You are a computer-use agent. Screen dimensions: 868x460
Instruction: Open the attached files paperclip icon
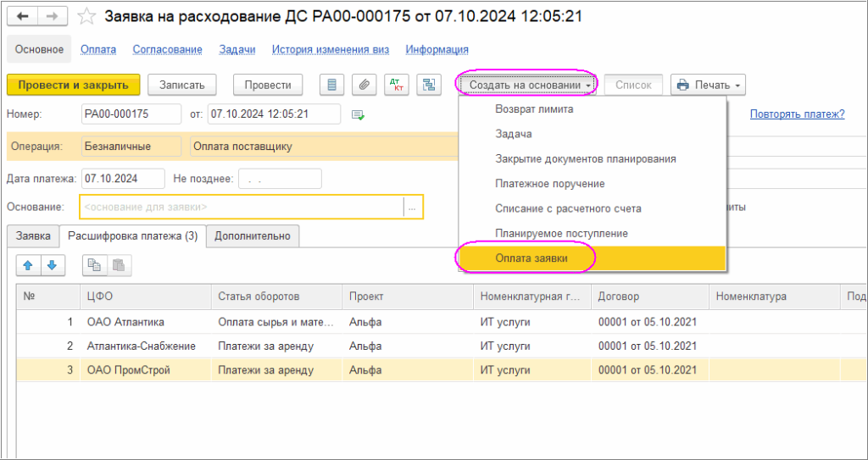coord(364,85)
